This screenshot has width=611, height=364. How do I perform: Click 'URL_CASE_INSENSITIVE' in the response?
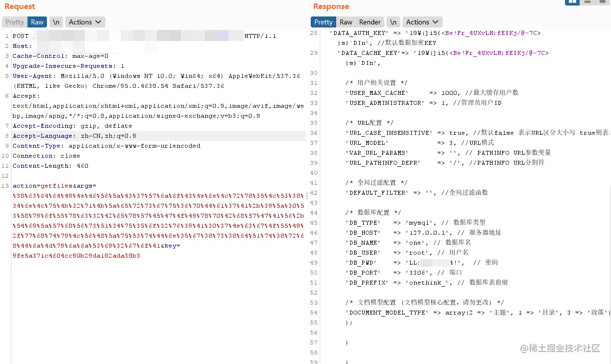tap(389, 133)
